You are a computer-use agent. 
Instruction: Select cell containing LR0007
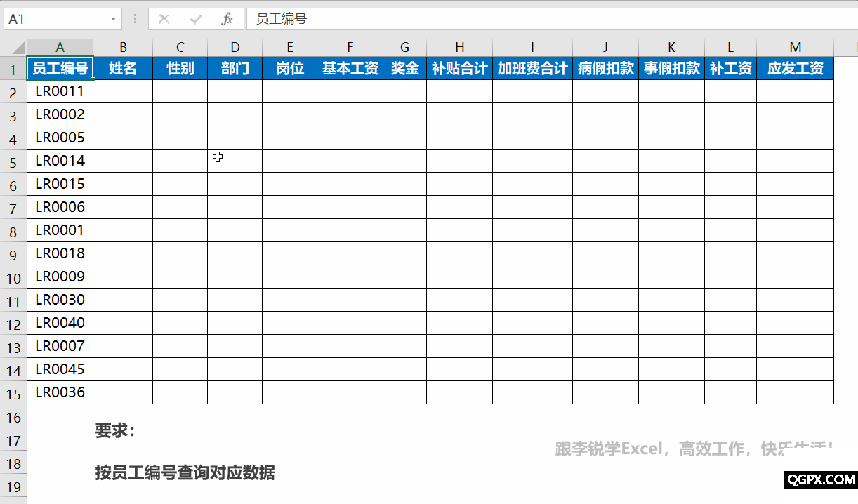(x=60, y=346)
